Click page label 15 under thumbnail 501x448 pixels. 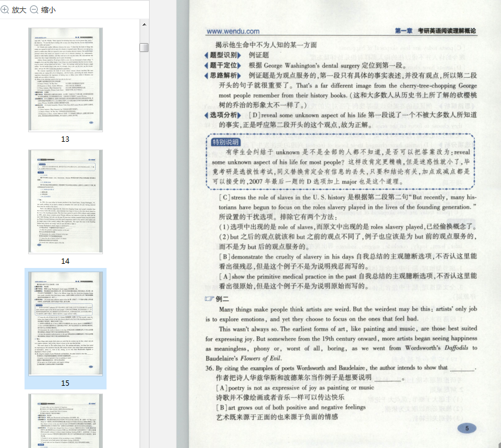click(65, 383)
